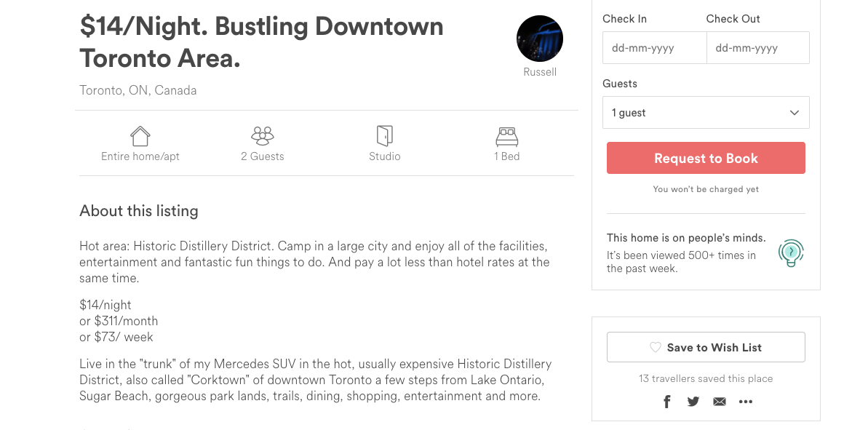868x430 pixels.
Task: Click the Toronto, ON, Canada location link
Action: pos(138,90)
